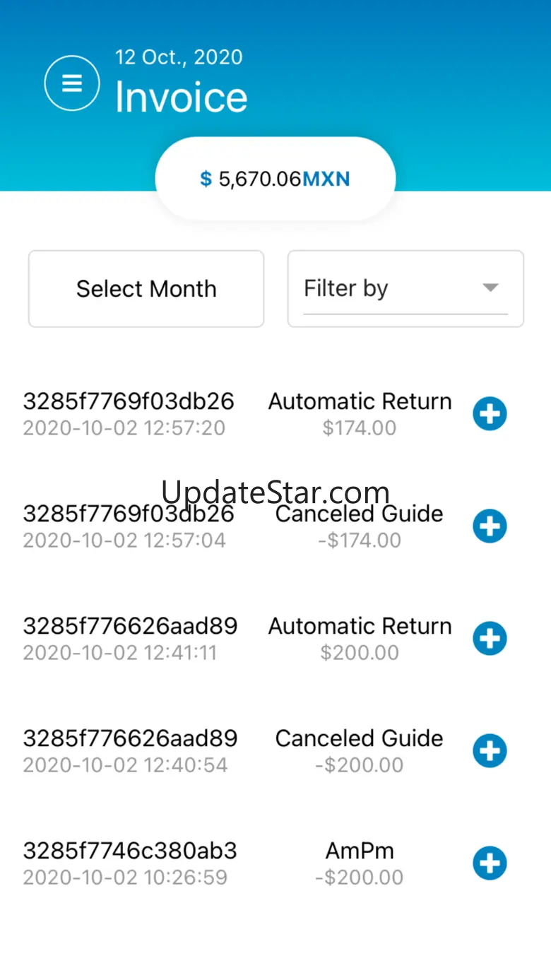Click the Select Month button
The height and width of the screenshot is (980, 551).
[x=146, y=288]
